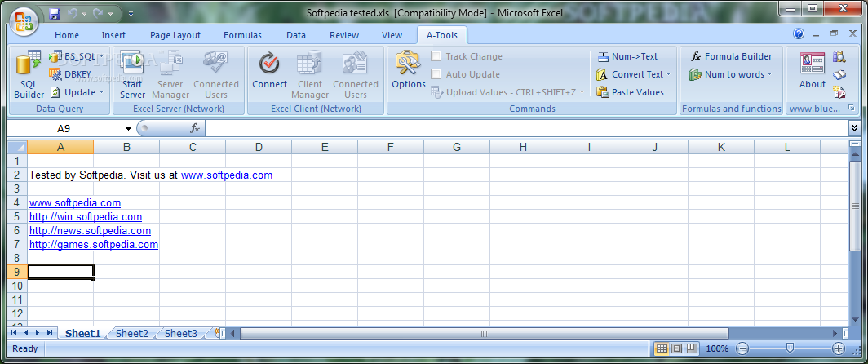Open the Server Manager
Screen dimensions: 868x364
(170, 74)
